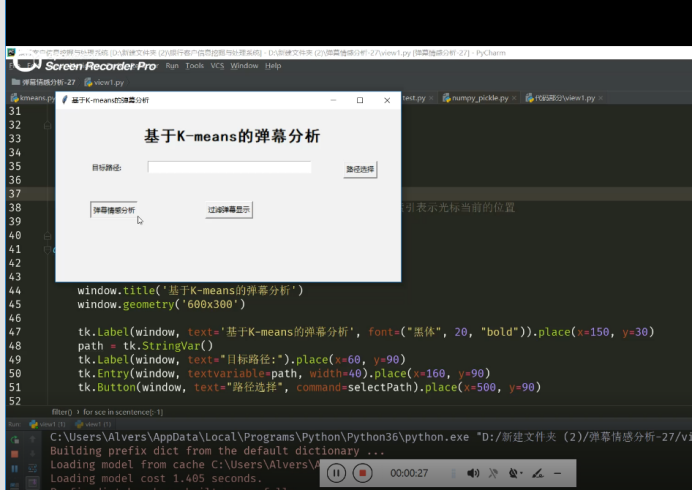Image resolution: width=692 pixels, height=490 pixels.
Task: Switch to the test.py editor tab
Action: coord(414,98)
